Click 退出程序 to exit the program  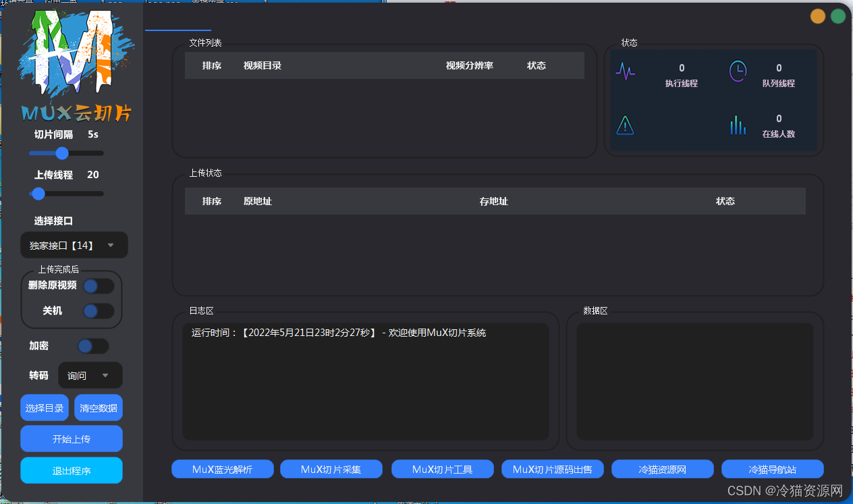coord(71,470)
